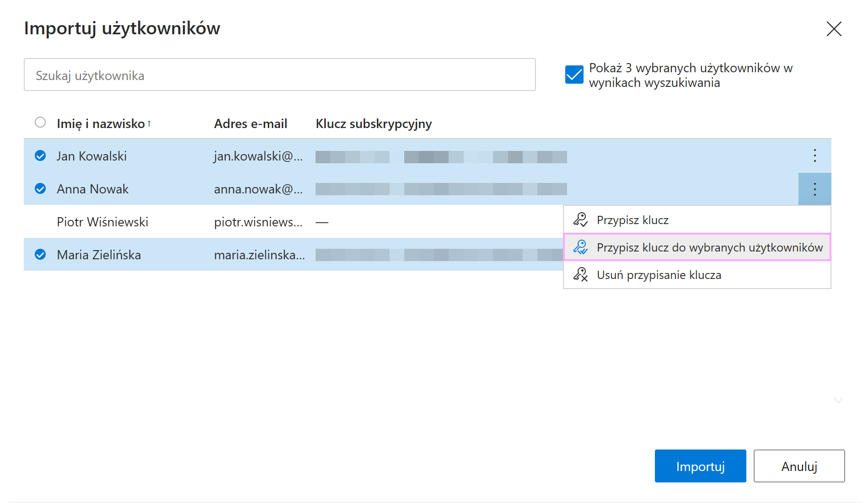Click the multi-key icon next to "Przypisz klucz do wybranych użytkowników"
This screenshot has height=503, width=868.
(580, 247)
